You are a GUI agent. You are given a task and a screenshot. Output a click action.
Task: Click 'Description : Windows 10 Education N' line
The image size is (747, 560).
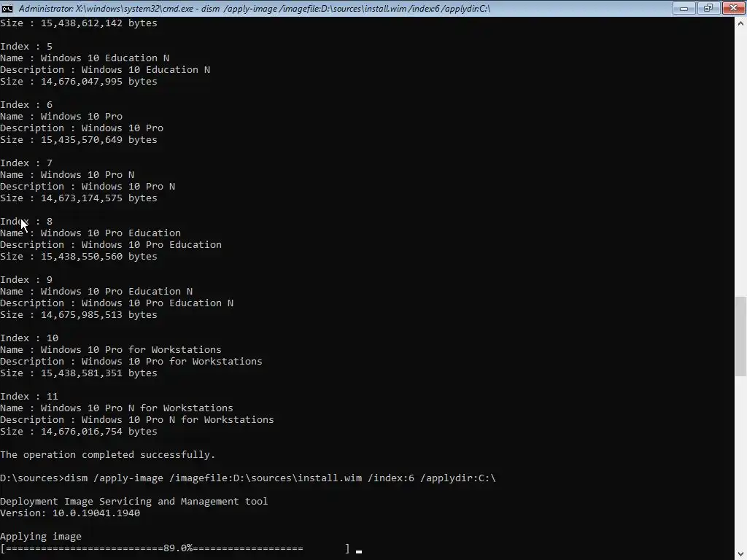(105, 69)
